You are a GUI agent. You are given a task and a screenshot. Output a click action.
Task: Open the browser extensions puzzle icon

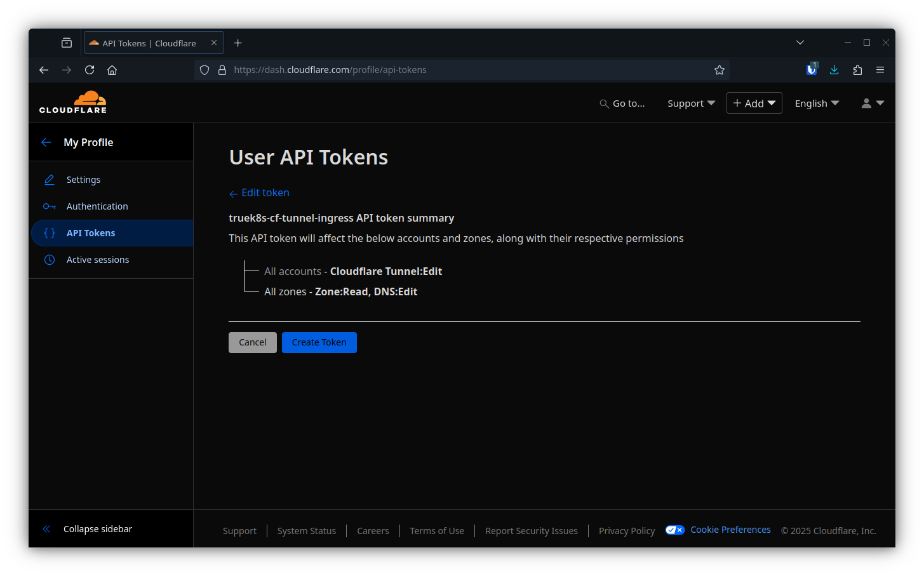click(x=857, y=70)
